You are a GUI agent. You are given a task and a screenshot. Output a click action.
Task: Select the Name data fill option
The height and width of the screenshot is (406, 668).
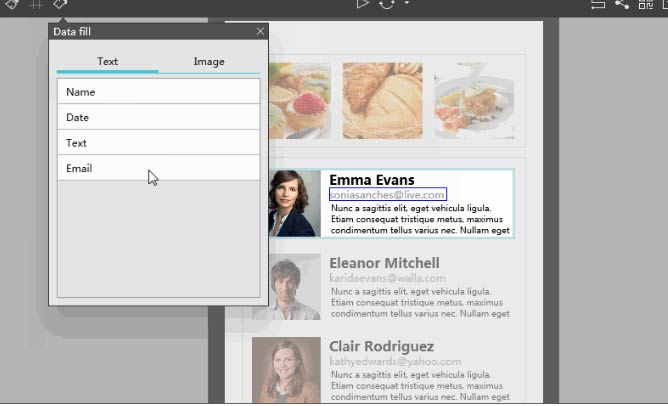158,92
